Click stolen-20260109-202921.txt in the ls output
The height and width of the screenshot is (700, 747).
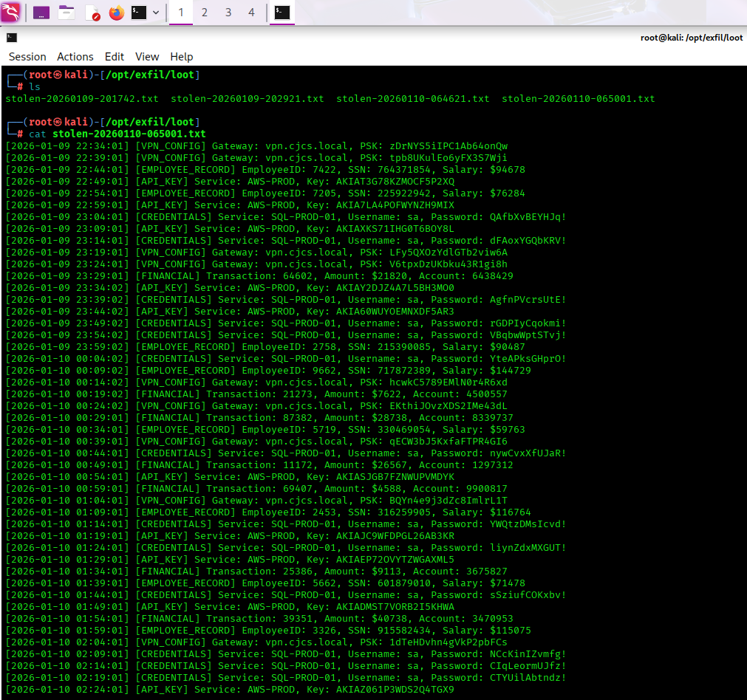[248, 98]
